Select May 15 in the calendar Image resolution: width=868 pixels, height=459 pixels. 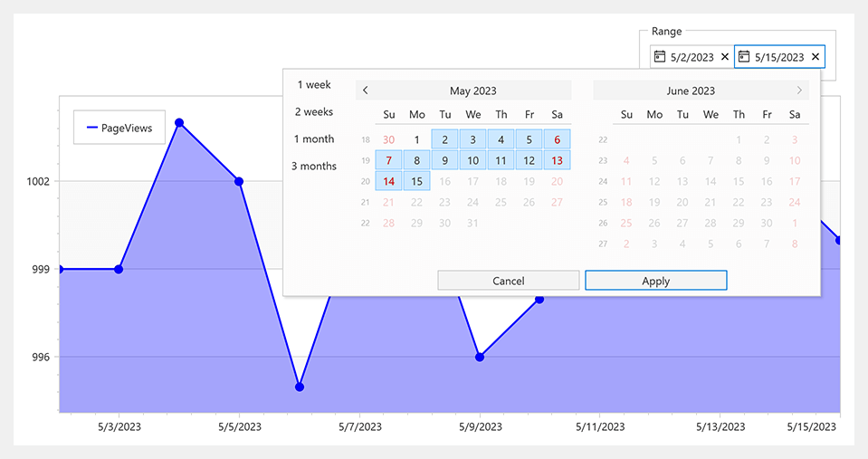pyautogui.click(x=417, y=181)
